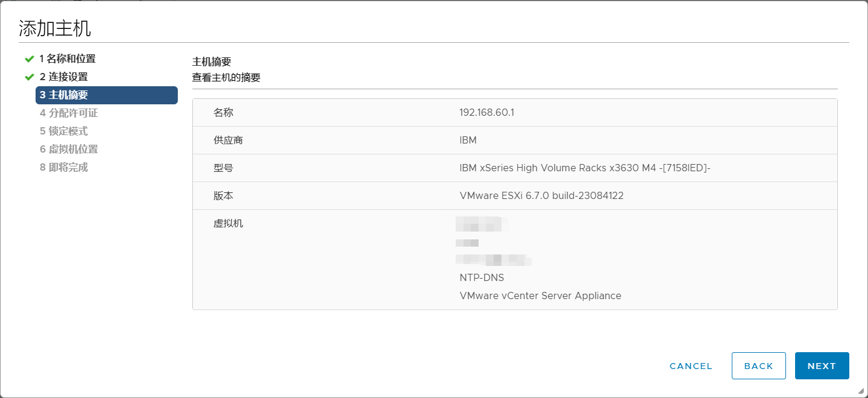
Task: Click the IBM xSeries model value
Action: (585, 168)
